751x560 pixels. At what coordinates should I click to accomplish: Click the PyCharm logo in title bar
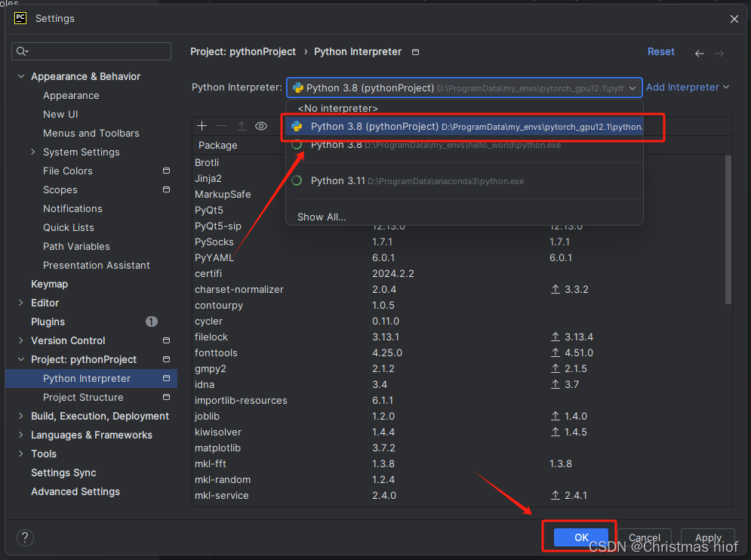coord(20,18)
